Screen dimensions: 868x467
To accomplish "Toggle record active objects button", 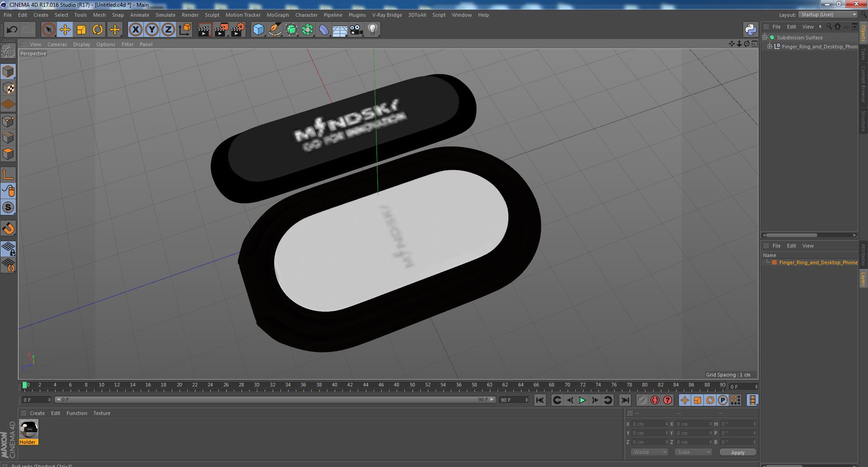I will (x=642, y=400).
